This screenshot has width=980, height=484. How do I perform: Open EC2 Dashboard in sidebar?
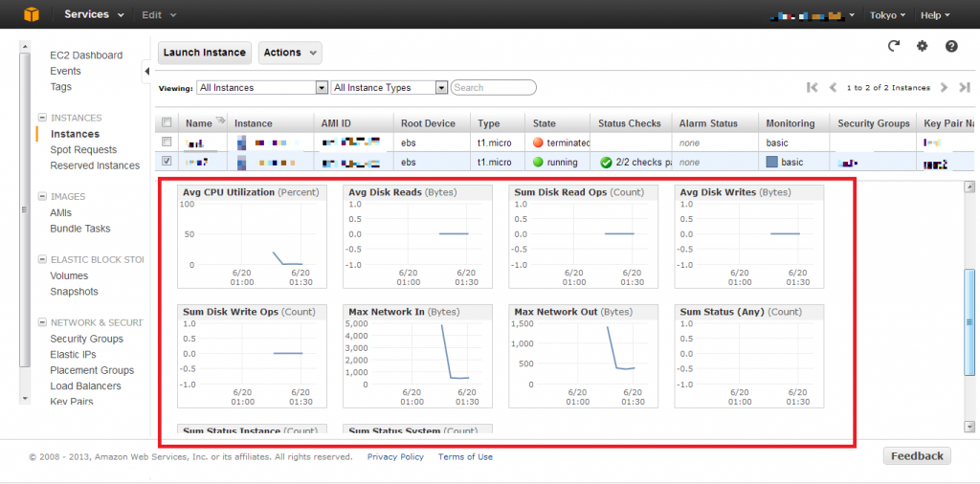point(86,55)
